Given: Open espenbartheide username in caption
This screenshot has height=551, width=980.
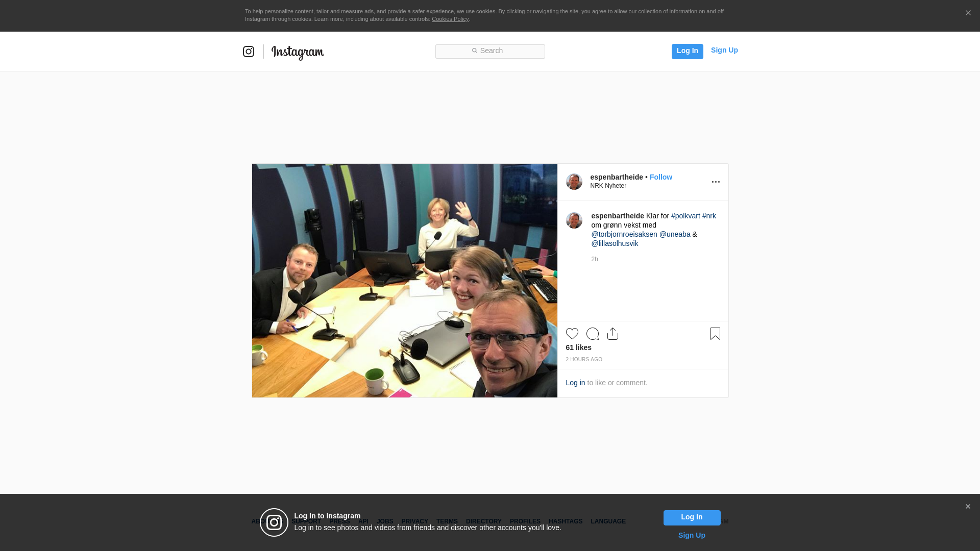Looking at the screenshot, I should 618,216.
